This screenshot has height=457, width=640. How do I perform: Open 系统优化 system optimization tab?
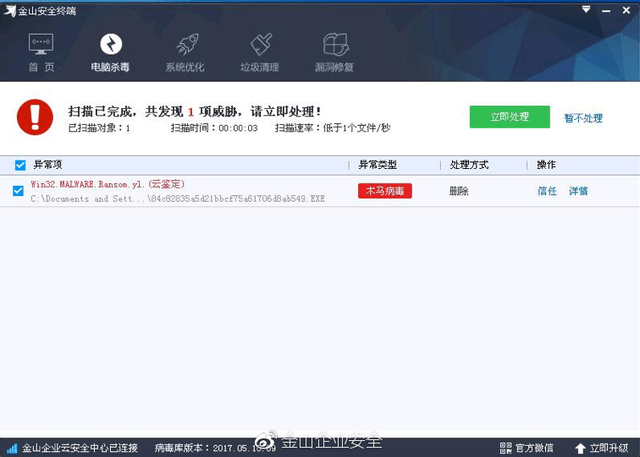185,52
